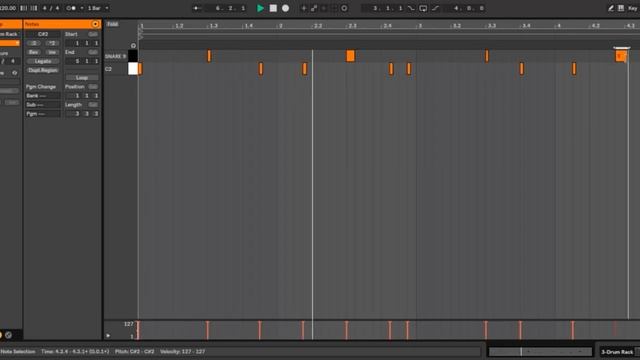Image resolution: width=640 pixels, height=360 pixels.
Task: Click the bar 3 marker in the ruler
Action: tap(420, 26)
